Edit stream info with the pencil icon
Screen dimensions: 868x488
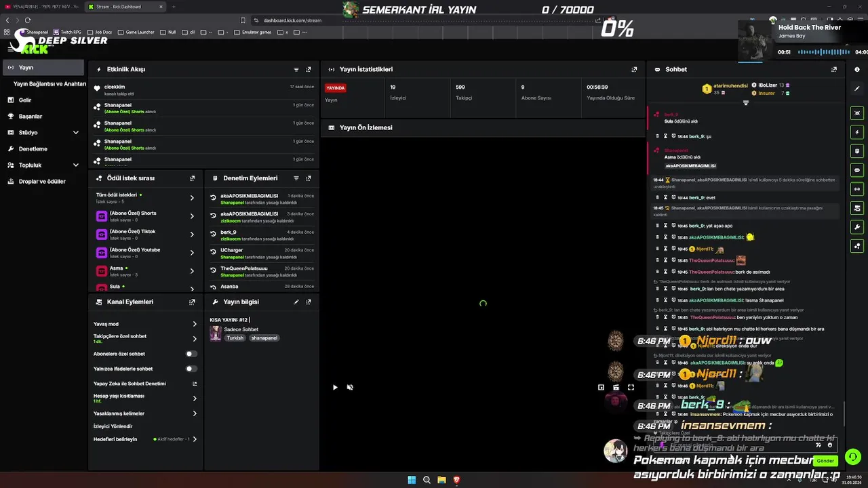[x=296, y=302]
